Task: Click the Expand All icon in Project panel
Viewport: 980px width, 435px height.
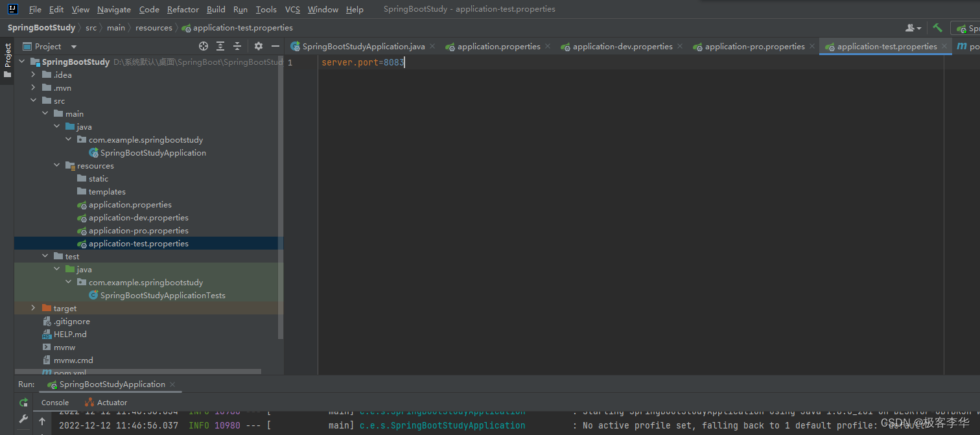Action: [220, 46]
